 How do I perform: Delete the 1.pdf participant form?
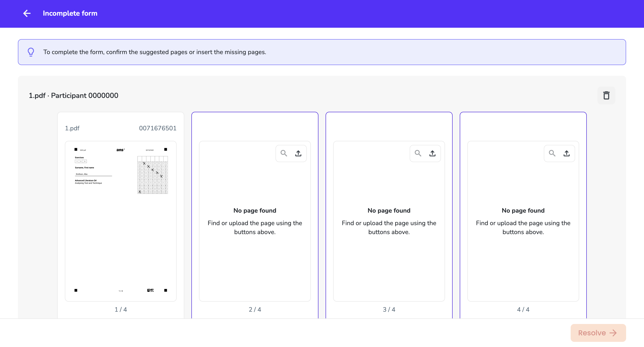[606, 95]
